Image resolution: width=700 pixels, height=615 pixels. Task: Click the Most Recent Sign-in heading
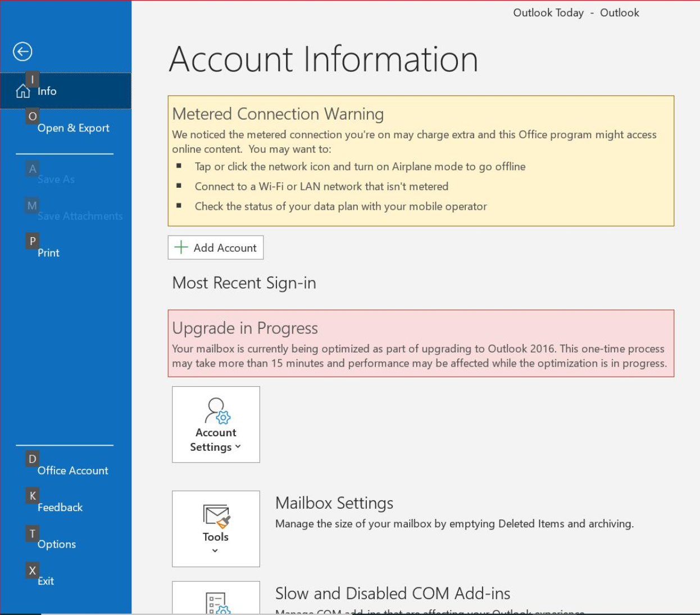(x=244, y=282)
